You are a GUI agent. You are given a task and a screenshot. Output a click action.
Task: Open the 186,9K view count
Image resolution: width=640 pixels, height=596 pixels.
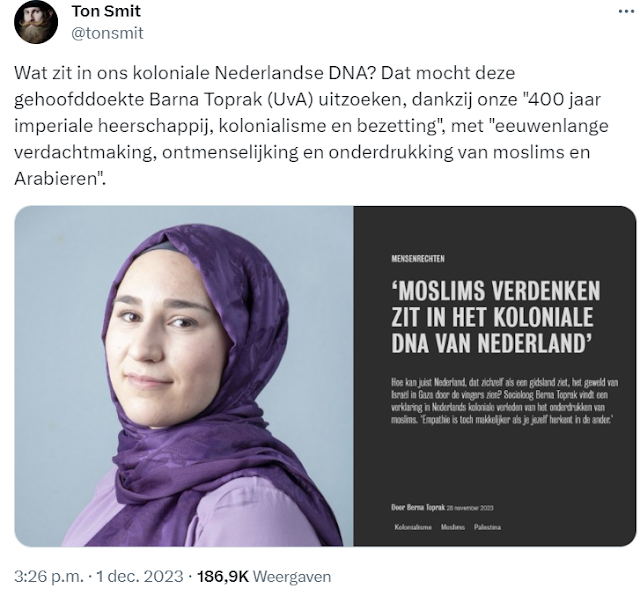223,576
